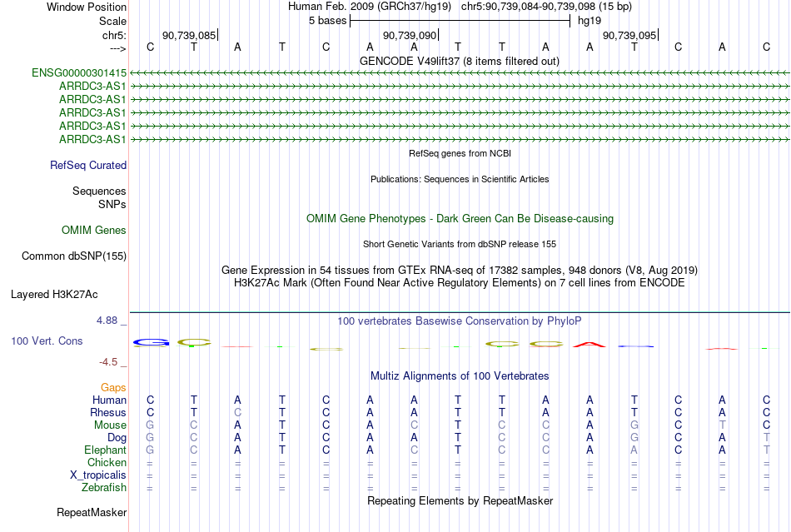The image size is (791, 532).
Task: Click the 90,739,090 position marker
Action: (410, 35)
